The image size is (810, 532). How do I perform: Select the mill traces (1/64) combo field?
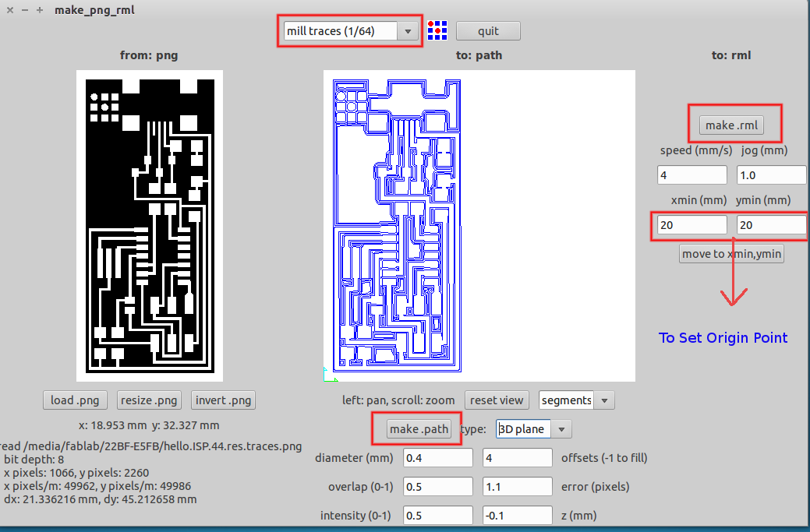(x=341, y=31)
